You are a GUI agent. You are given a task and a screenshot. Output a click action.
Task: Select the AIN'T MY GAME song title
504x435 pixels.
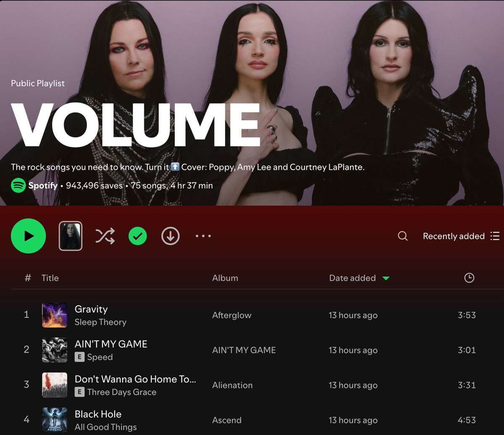coord(111,344)
